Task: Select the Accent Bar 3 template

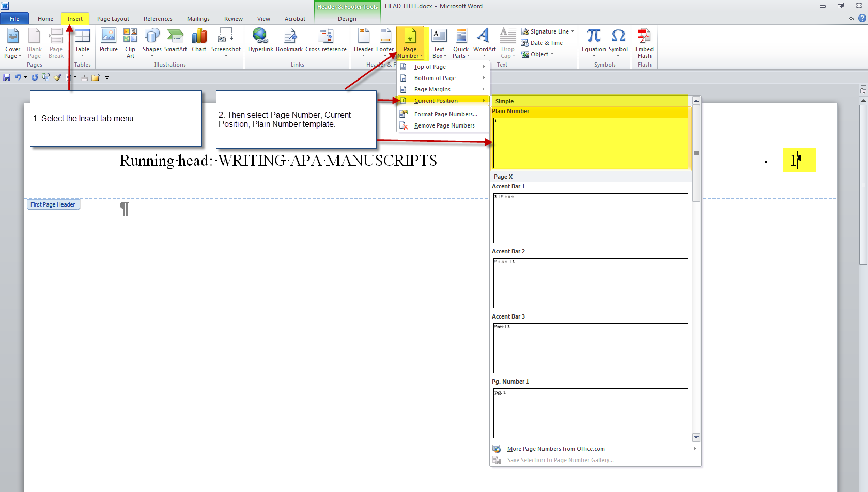Action: tap(590, 343)
